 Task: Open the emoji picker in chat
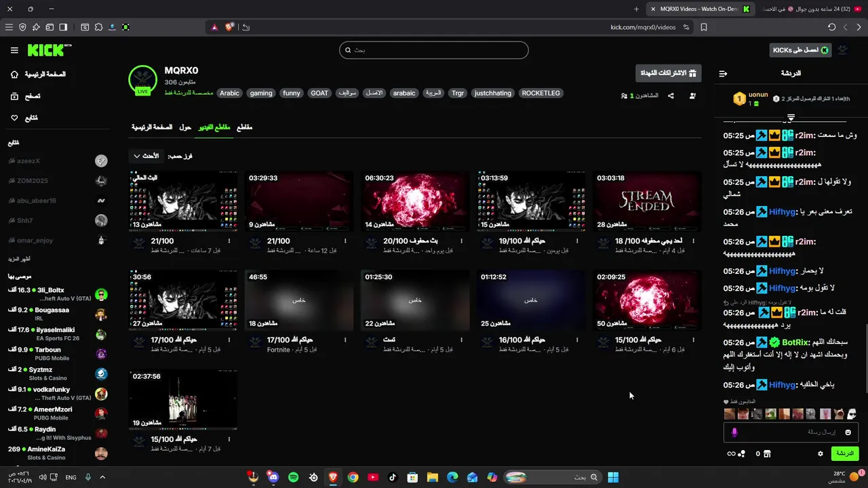coord(848,432)
